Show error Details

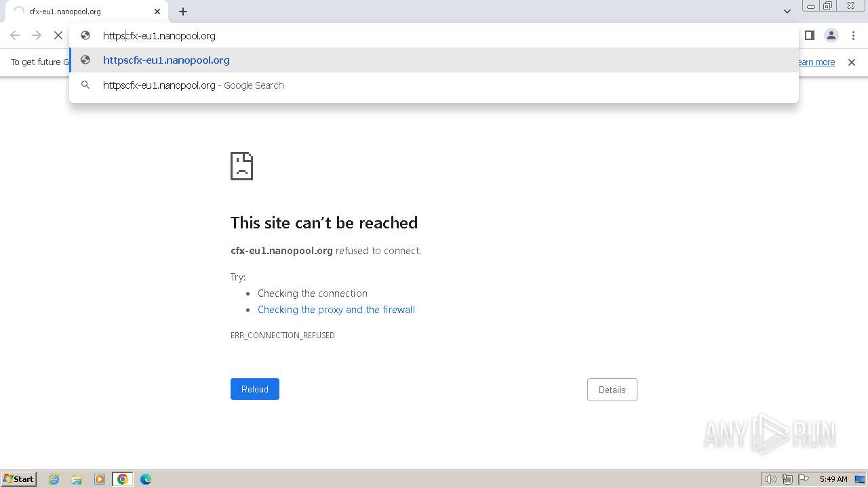pos(612,390)
